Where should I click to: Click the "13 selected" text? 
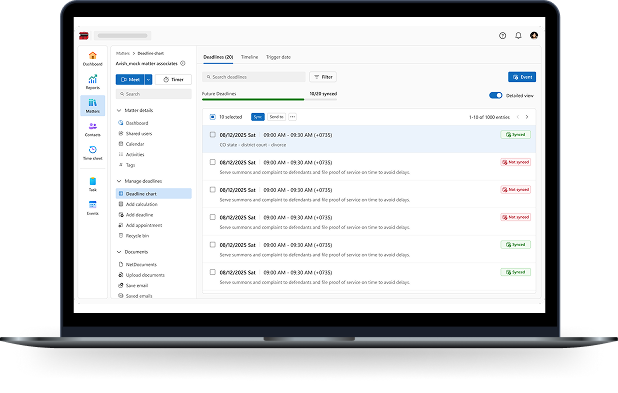[x=231, y=117]
